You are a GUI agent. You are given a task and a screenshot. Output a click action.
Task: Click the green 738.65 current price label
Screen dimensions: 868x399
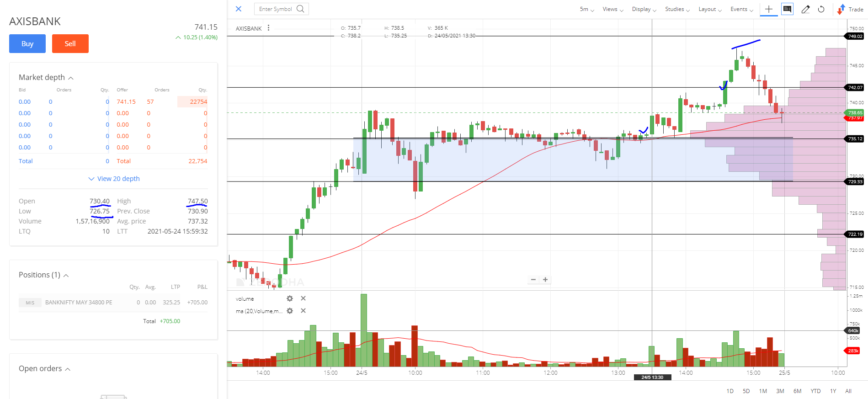click(854, 112)
